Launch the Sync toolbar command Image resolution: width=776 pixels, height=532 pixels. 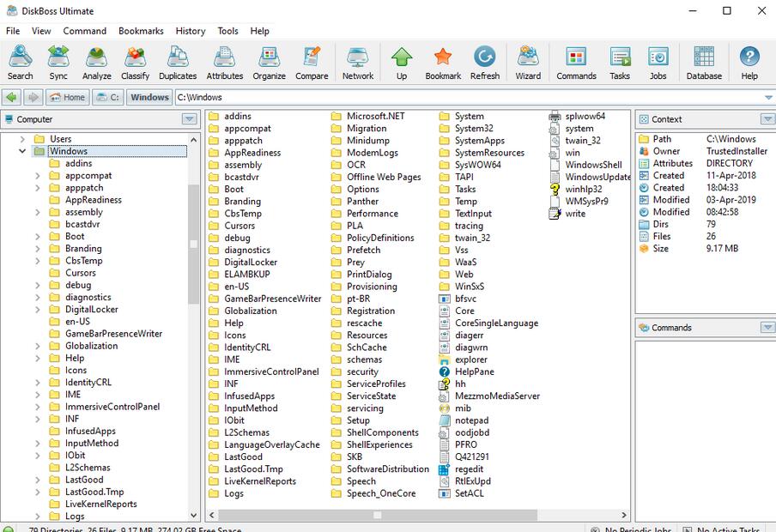pyautogui.click(x=58, y=63)
